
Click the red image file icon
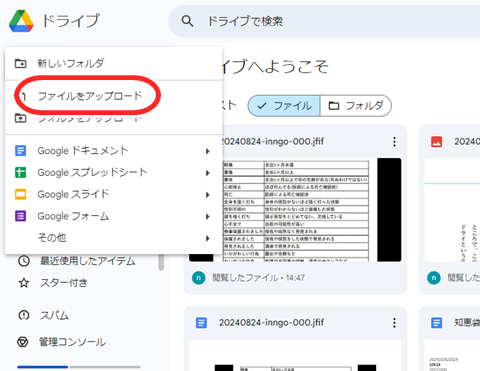[437, 142]
